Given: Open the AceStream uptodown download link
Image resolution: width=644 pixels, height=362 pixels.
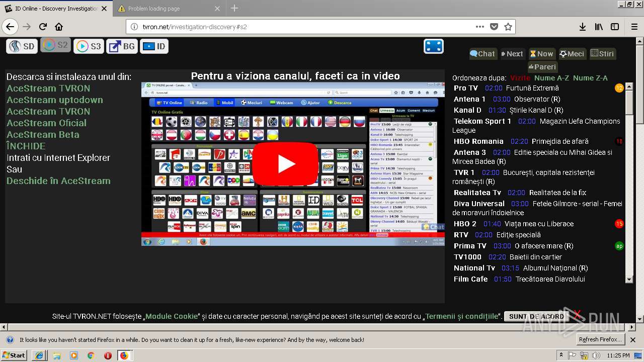Looking at the screenshot, I should [55, 100].
